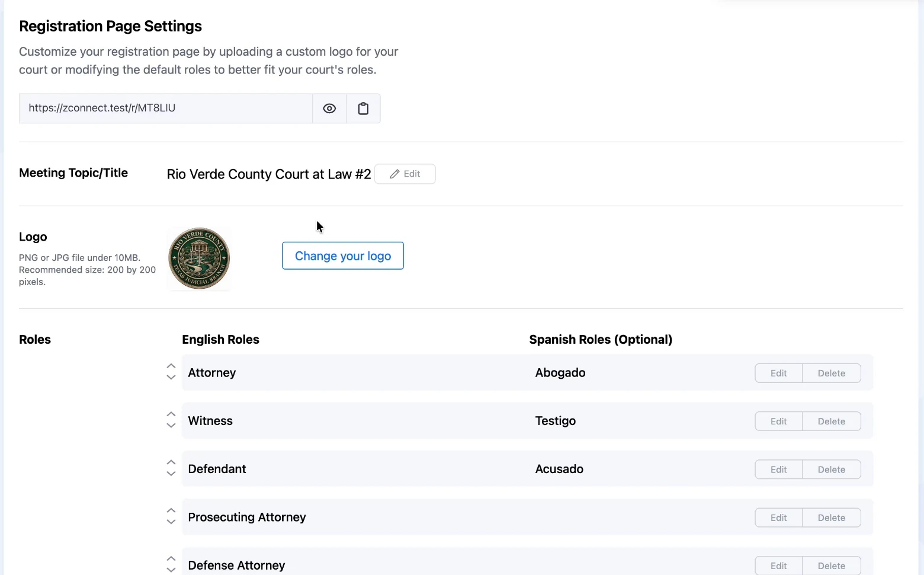Select the Witness role text
924x575 pixels.
tap(210, 421)
